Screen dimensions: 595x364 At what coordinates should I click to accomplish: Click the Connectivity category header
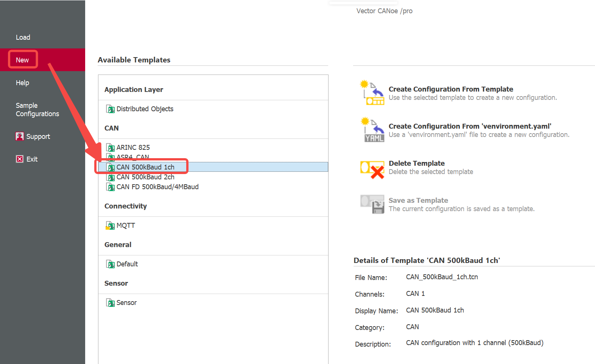pos(126,206)
